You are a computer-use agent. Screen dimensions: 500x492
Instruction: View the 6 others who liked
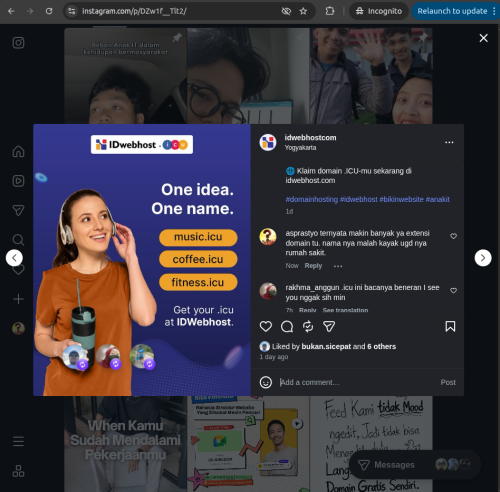(382, 346)
